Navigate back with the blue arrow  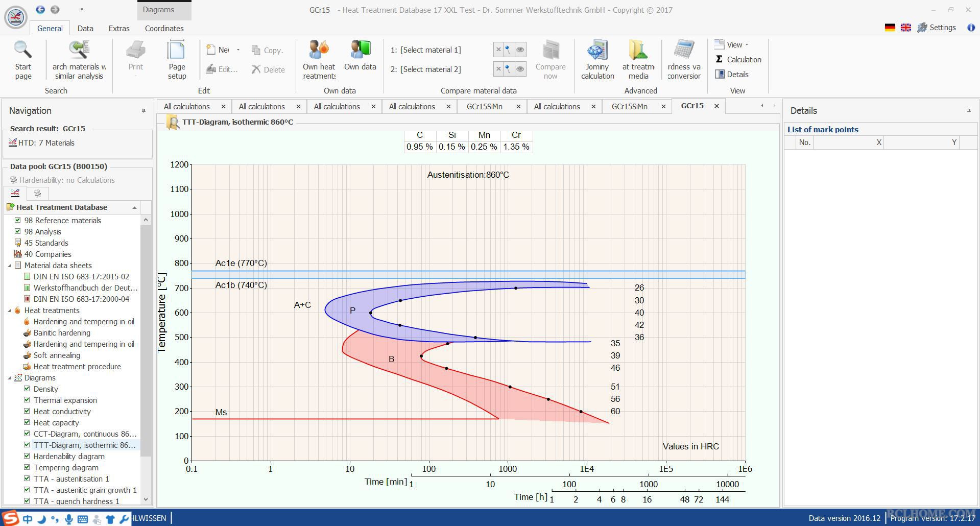tap(40, 9)
